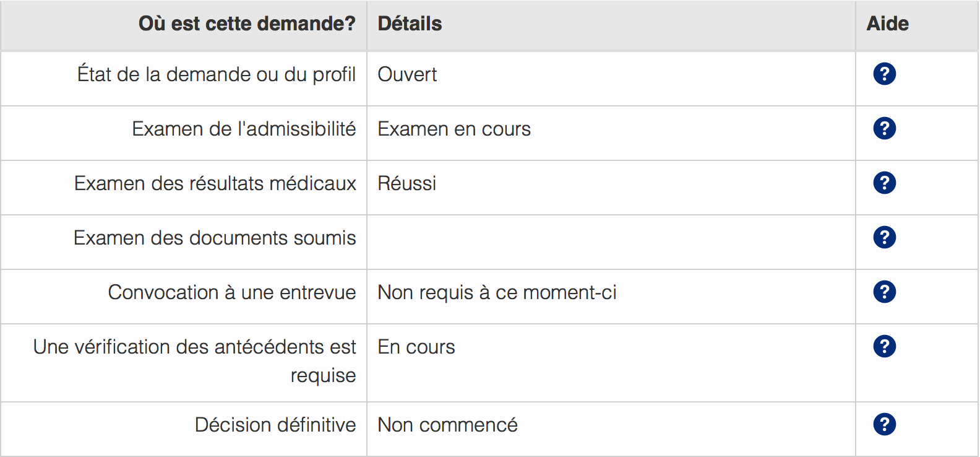Click the empty details cell for documents soumis
Screen dimensions: 980x457
[x=611, y=242]
